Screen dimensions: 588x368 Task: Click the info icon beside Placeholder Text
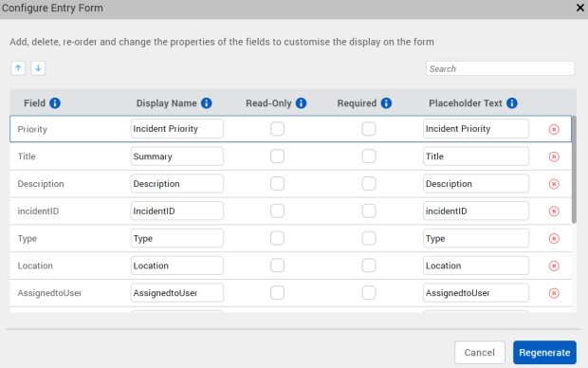click(512, 103)
